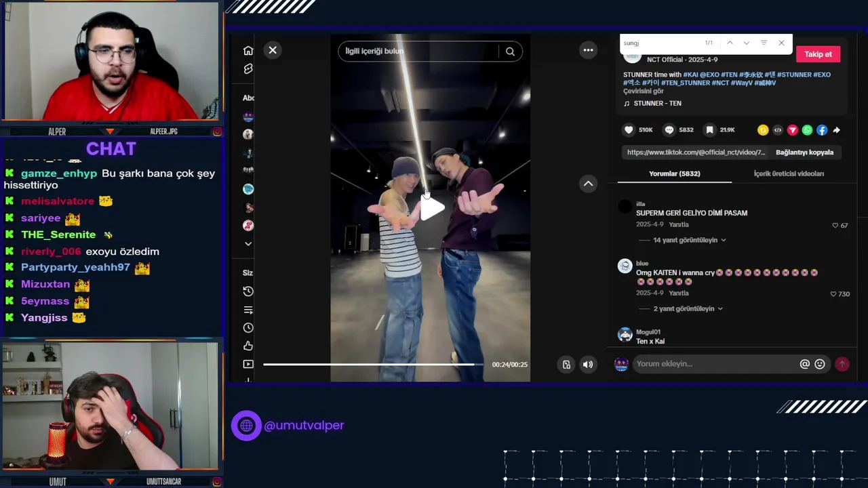
Task: Select the tiktok.com video URL text
Action: click(x=696, y=152)
